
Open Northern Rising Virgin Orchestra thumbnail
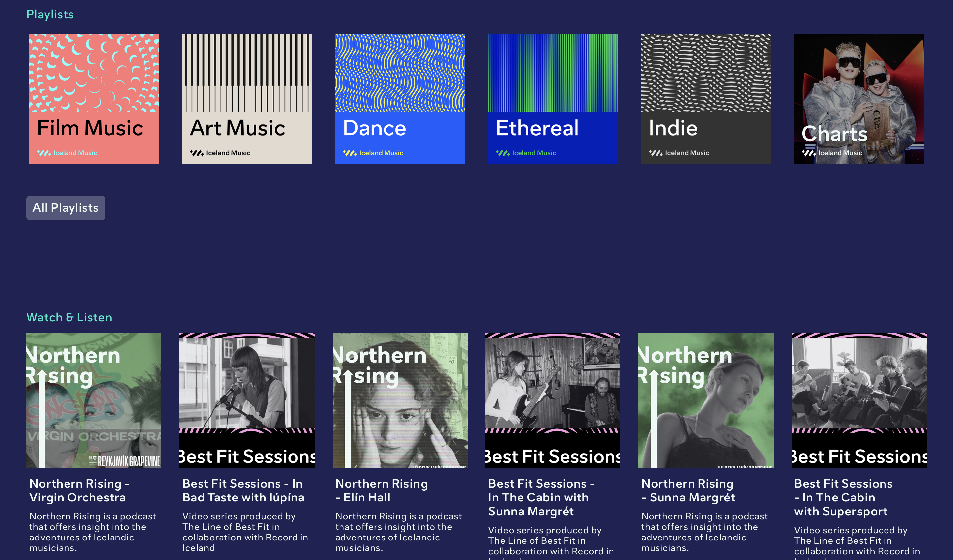pyautogui.click(x=94, y=400)
